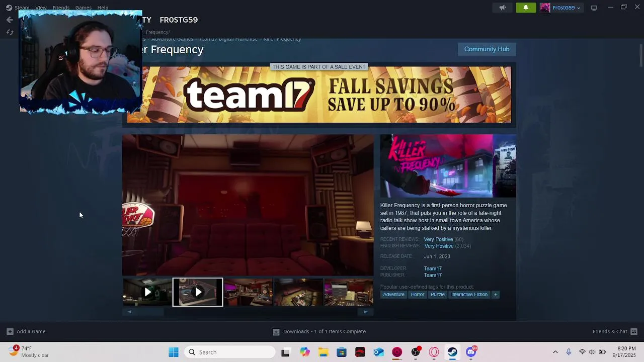Select the Adventure tag
The width and height of the screenshot is (644, 362).
click(x=393, y=295)
